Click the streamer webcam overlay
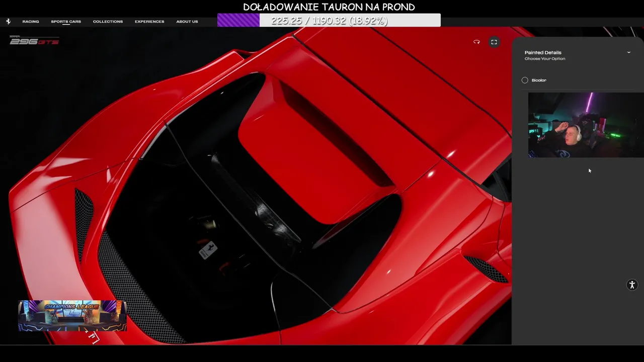This screenshot has height=362, width=644. pos(586,125)
